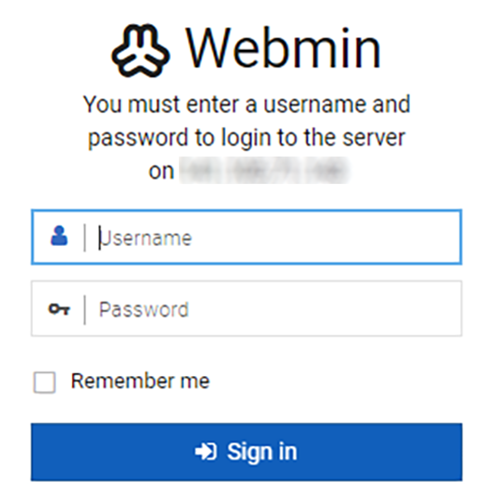
Task: Click the Webmin title text
Action: [283, 49]
